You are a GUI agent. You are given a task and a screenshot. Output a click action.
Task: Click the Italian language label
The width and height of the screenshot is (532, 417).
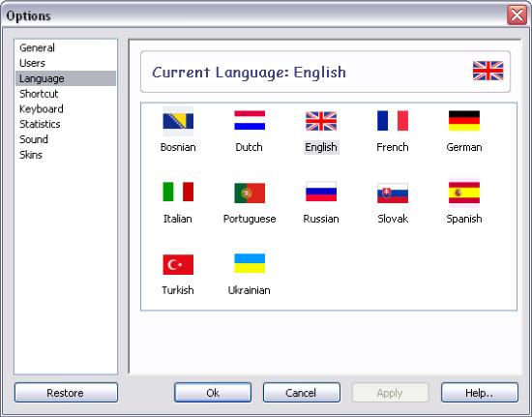click(178, 219)
